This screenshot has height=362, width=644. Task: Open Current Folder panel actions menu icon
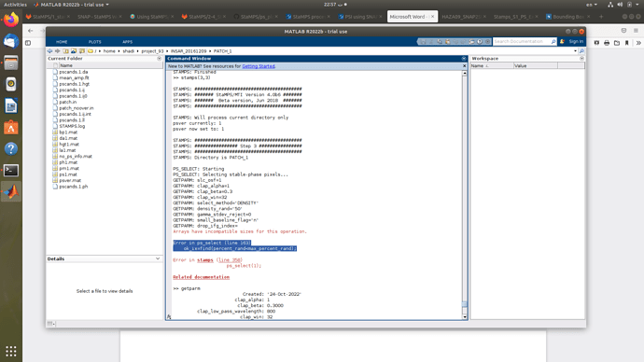click(160, 59)
